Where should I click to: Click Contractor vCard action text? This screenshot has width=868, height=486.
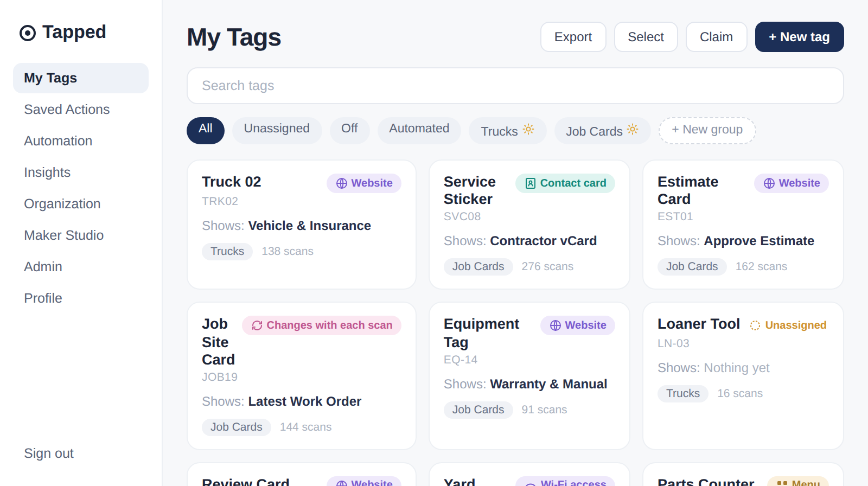point(544,241)
